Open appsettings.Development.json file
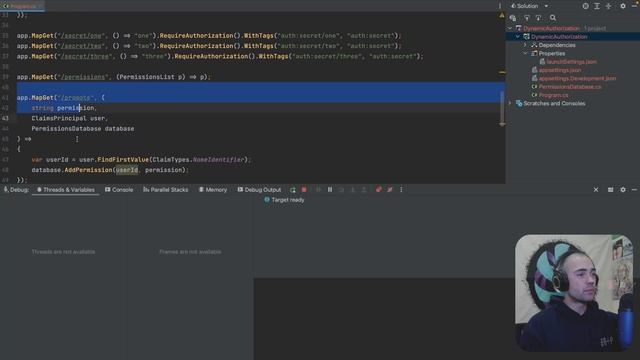The image size is (640, 360). (577, 78)
